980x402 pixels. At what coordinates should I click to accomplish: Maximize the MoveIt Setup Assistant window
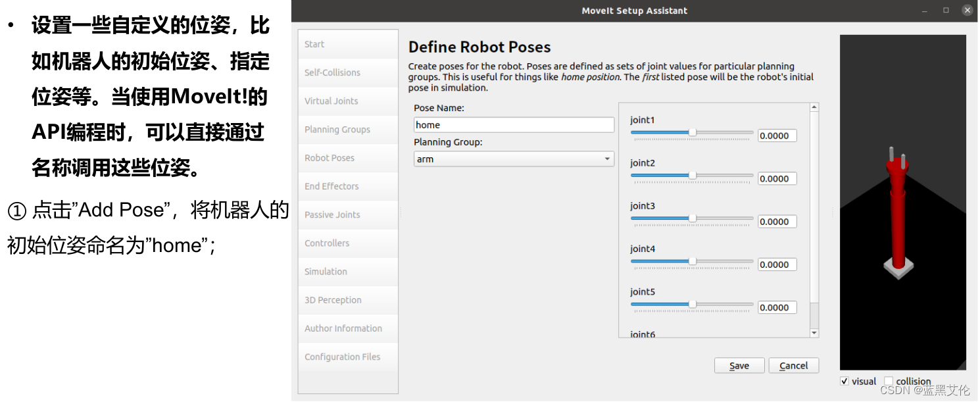946,10
